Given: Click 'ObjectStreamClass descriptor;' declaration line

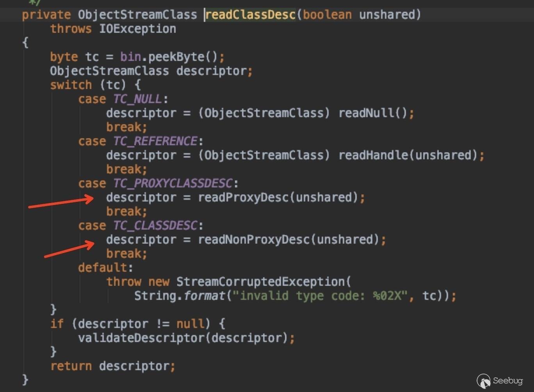Looking at the screenshot, I should 151,71.
